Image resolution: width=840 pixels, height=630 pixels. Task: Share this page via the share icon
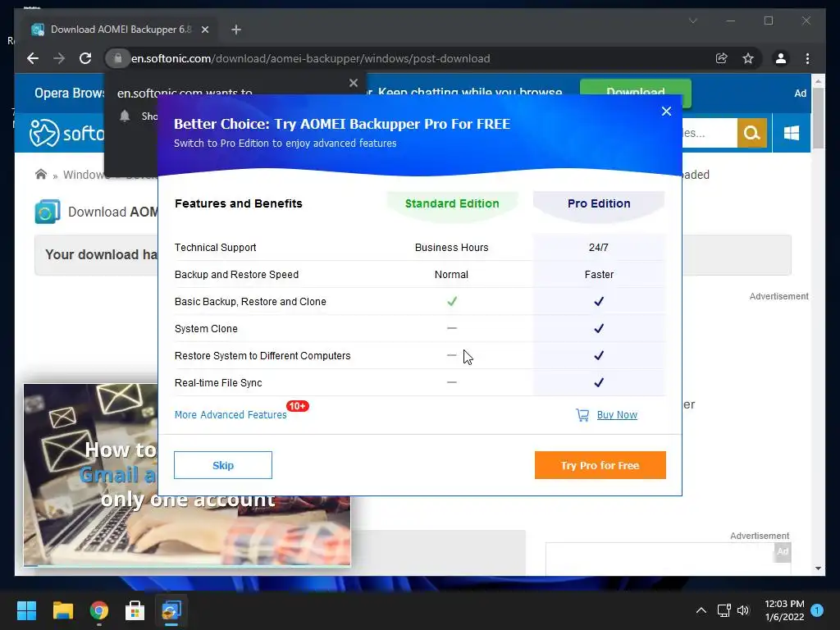[x=722, y=58]
